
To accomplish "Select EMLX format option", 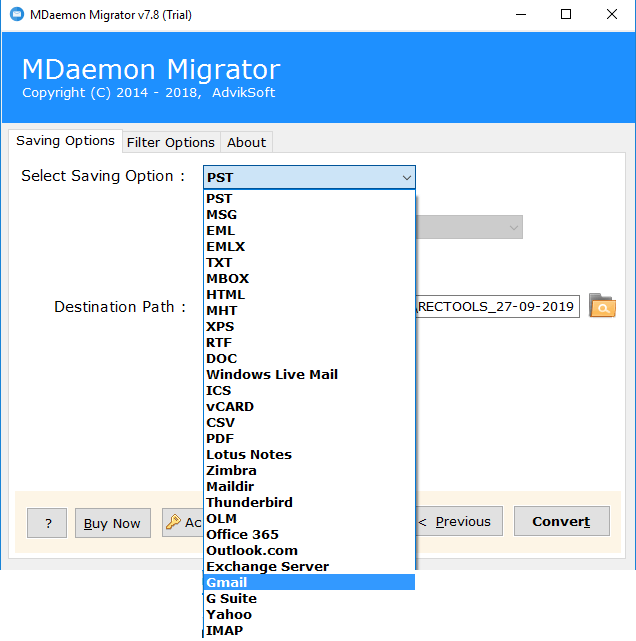I will click(x=309, y=247).
